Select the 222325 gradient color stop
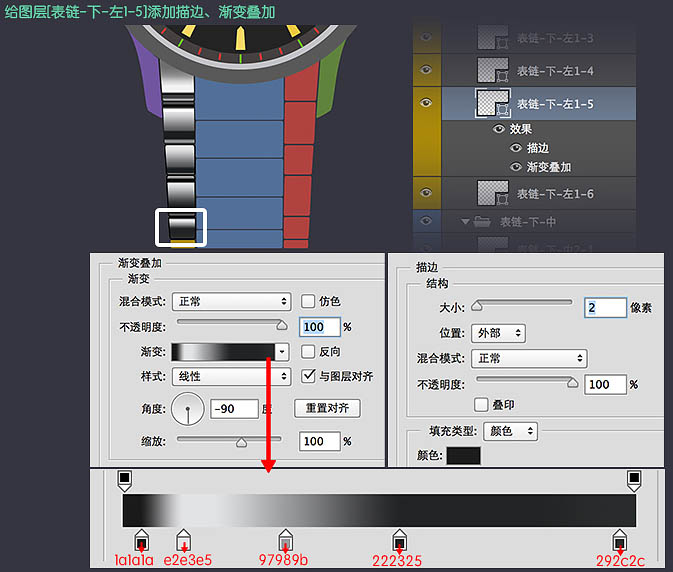Image resolution: width=673 pixels, height=572 pixels. [x=400, y=541]
